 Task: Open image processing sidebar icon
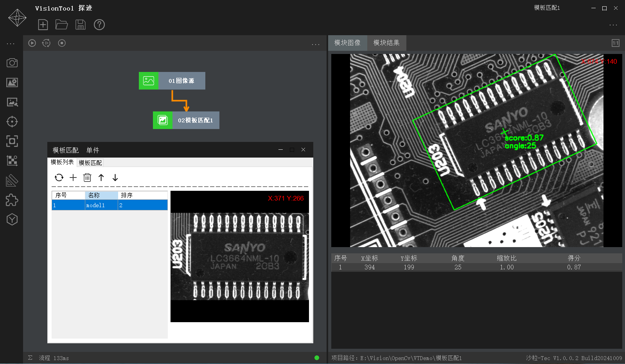[x=12, y=102]
